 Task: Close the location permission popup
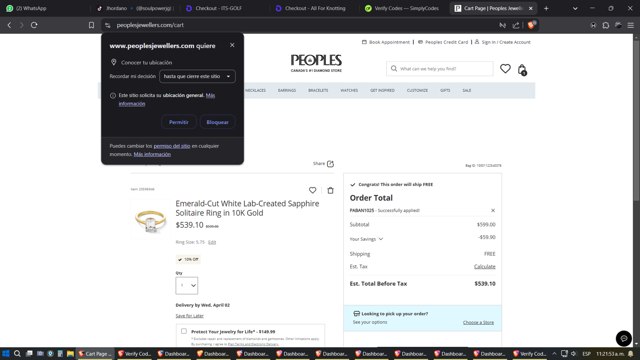click(232, 45)
